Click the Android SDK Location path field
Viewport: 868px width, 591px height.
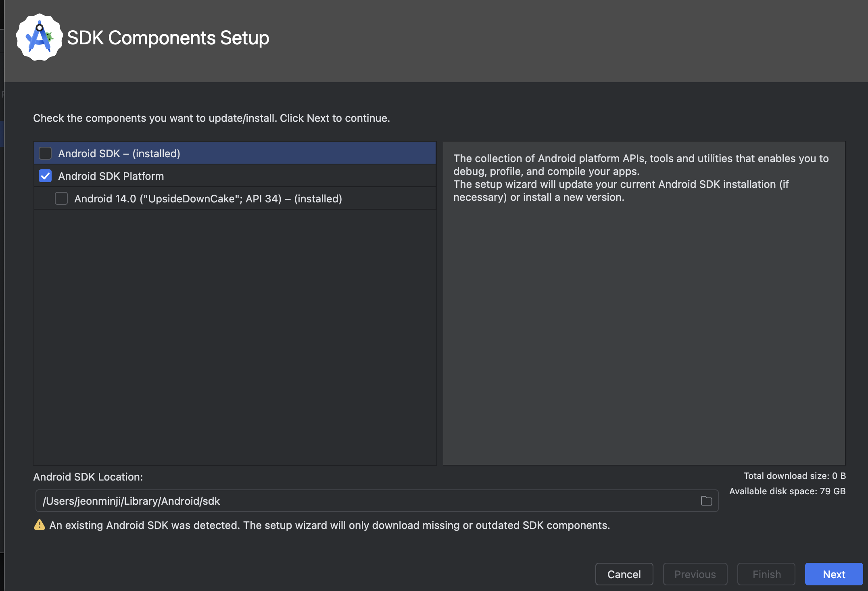377,501
